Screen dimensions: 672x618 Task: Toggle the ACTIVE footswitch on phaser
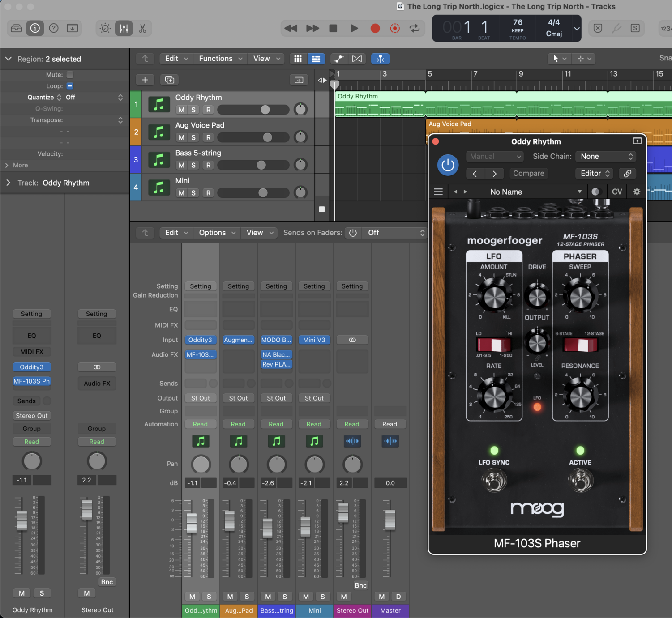pos(580,481)
